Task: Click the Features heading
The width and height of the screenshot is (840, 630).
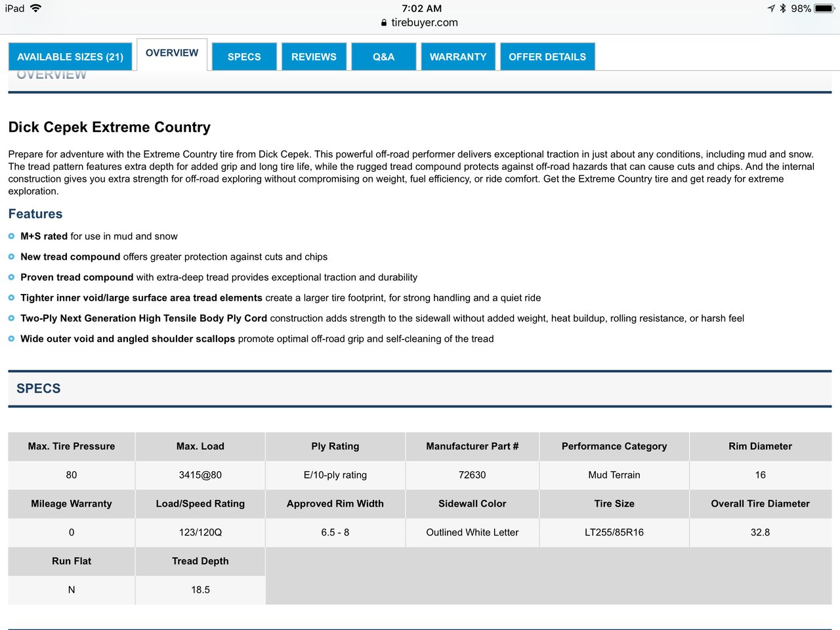Action: [x=35, y=214]
